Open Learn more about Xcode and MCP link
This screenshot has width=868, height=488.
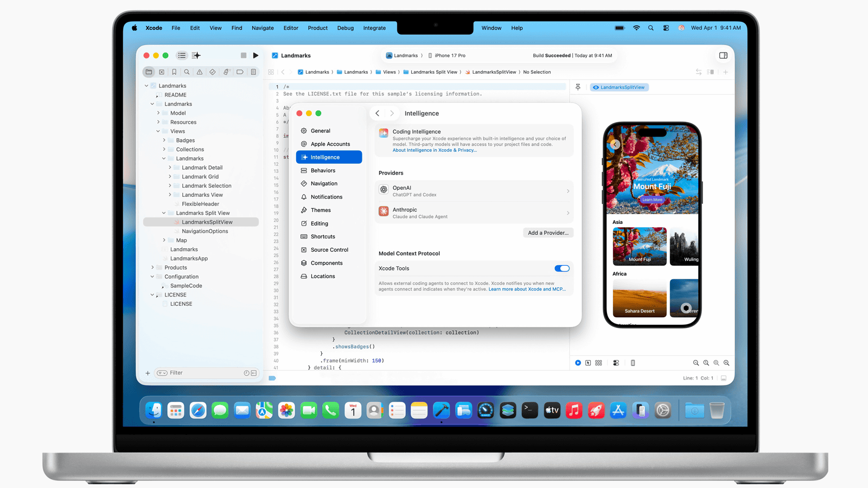click(527, 290)
